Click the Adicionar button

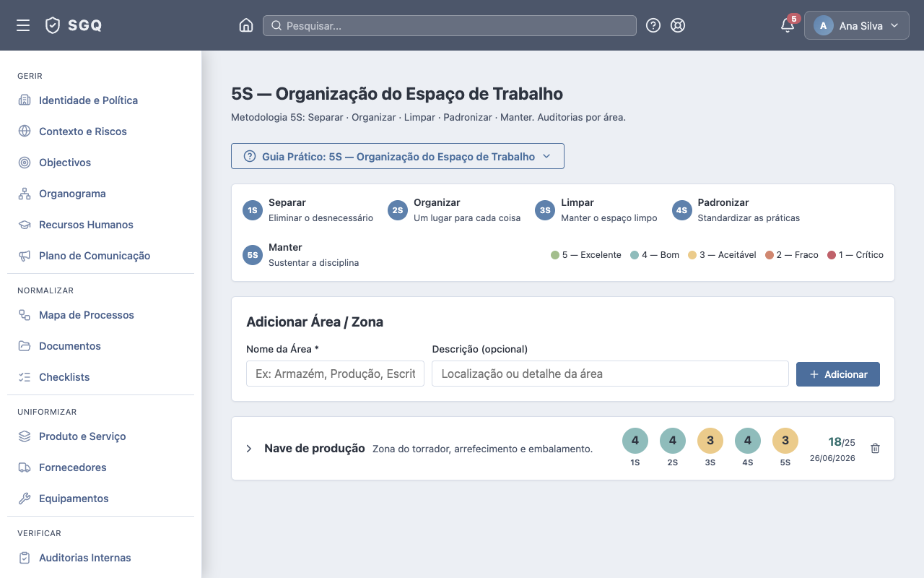838,374
